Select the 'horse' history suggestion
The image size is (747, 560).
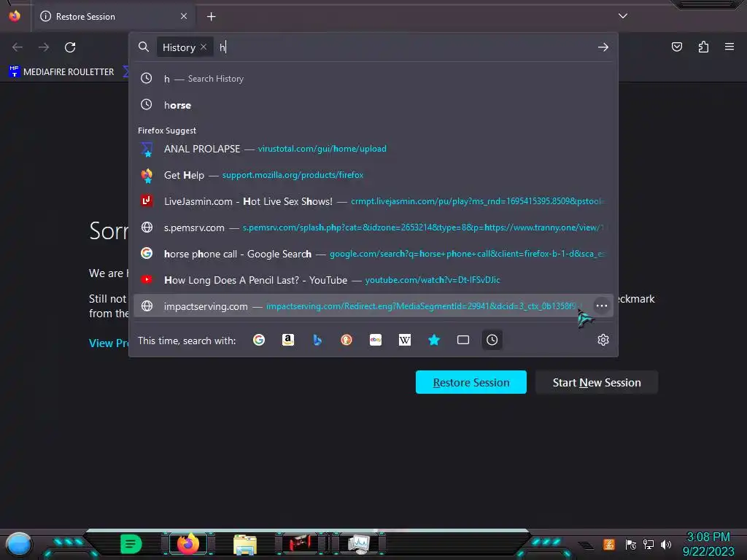[373, 105]
